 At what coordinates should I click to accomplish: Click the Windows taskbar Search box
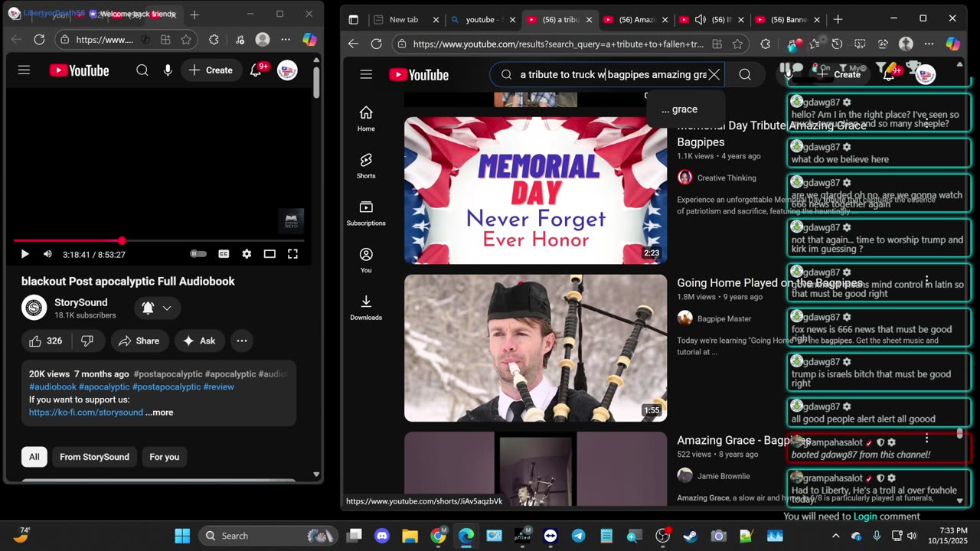(x=269, y=536)
